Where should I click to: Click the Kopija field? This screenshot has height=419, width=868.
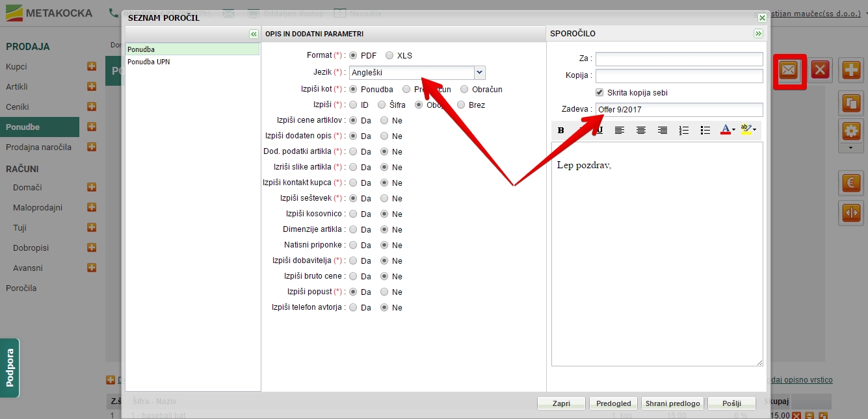(x=679, y=76)
